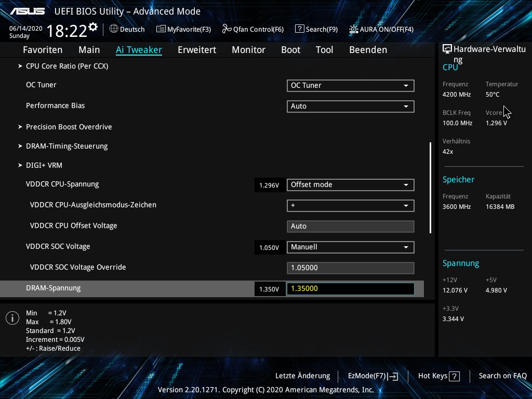Click the 1.296V CPU voltage readout
Viewport: 532px width, 399px height.
(x=270, y=185)
